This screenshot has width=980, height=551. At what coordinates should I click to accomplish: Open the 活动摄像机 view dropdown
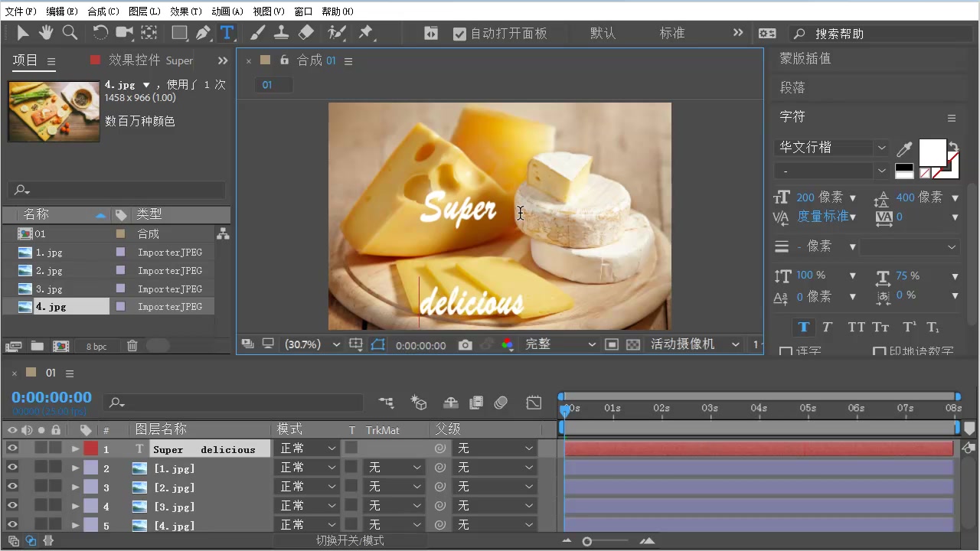pyautogui.click(x=694, y=345)
